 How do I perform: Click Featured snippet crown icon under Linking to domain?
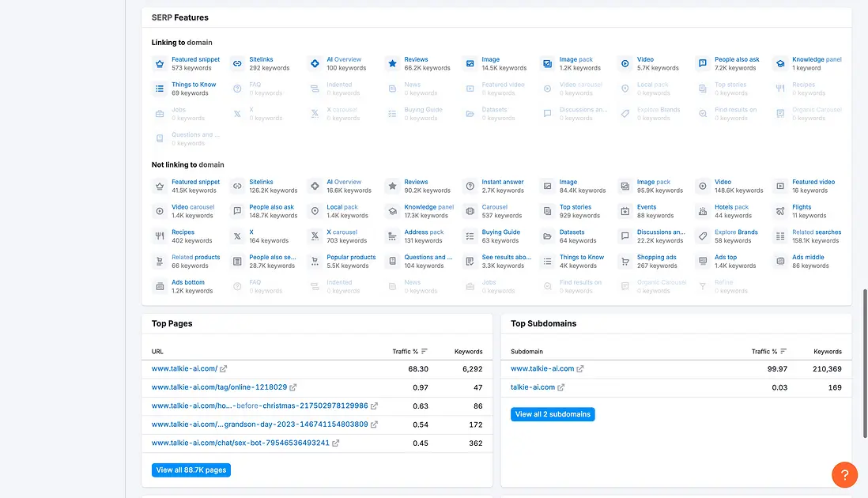tap(160, 63)
